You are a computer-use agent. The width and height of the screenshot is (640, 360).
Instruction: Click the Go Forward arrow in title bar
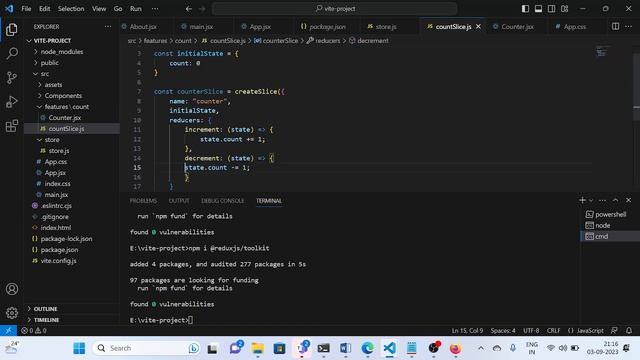(x=202, y=9)
